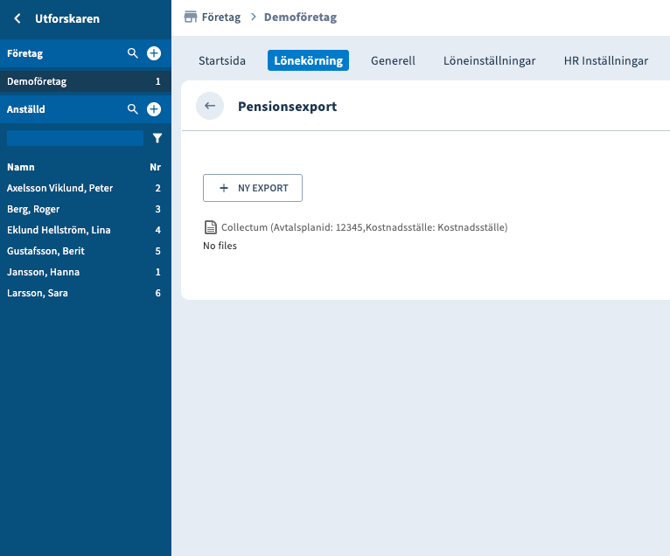670x556 pixels.
Task: Select Demoföretag in the company list
Action: (37, 81)
